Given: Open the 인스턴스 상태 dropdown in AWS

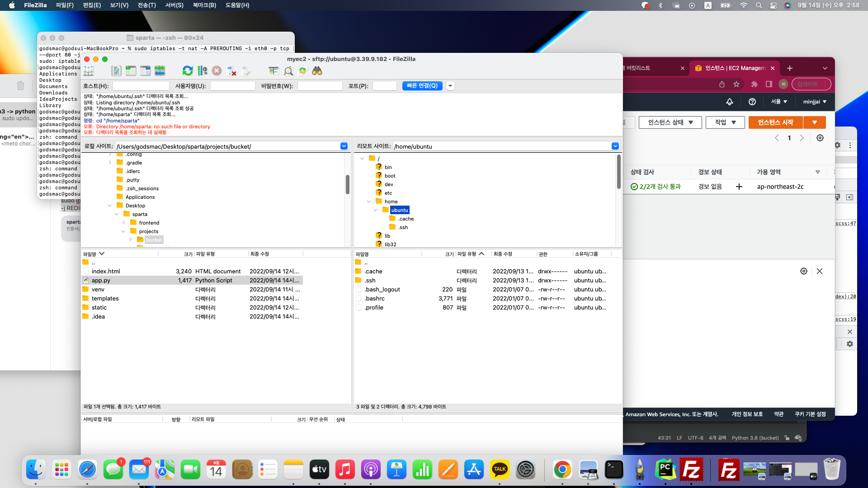Looking at the screenshot, I should pos(670,122).
